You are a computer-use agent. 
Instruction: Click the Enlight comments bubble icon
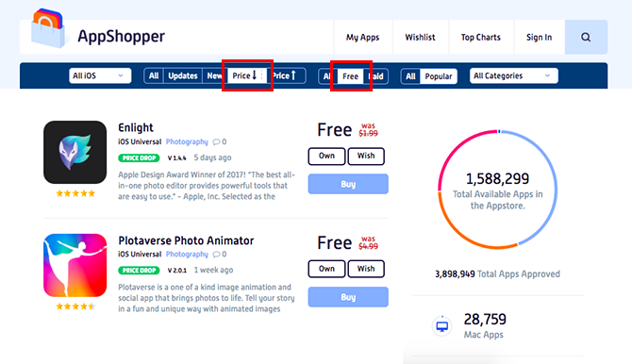coord(216,141)
